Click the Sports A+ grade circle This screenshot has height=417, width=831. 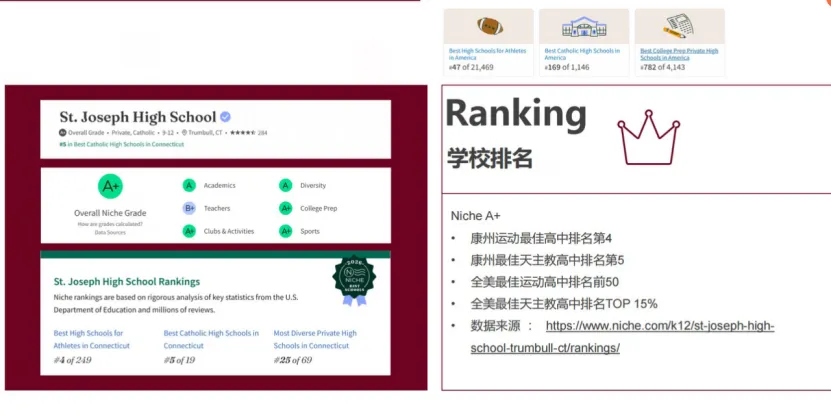click(286, 231)
